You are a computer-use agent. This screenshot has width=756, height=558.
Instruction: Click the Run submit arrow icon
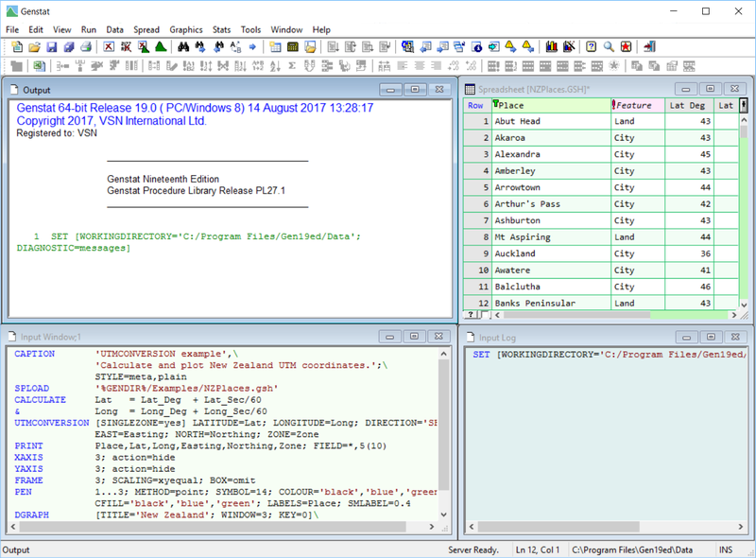pyautogui.click(x=251, y=45)
